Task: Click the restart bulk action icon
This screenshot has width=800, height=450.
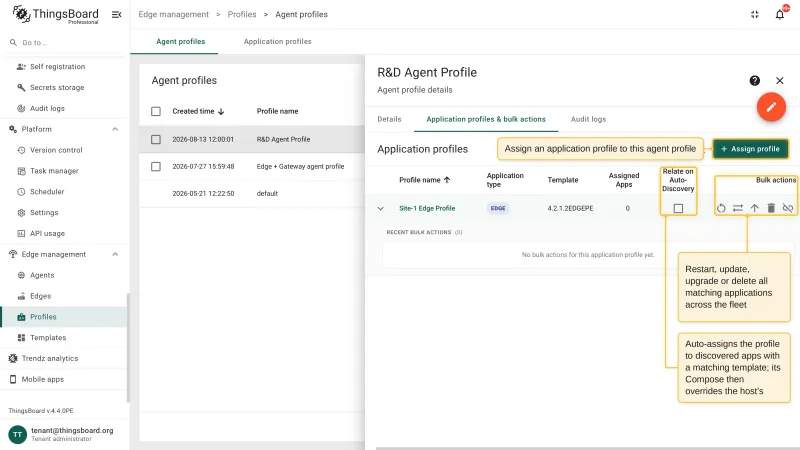Action: pyautogui.click(x=721, y=208)
